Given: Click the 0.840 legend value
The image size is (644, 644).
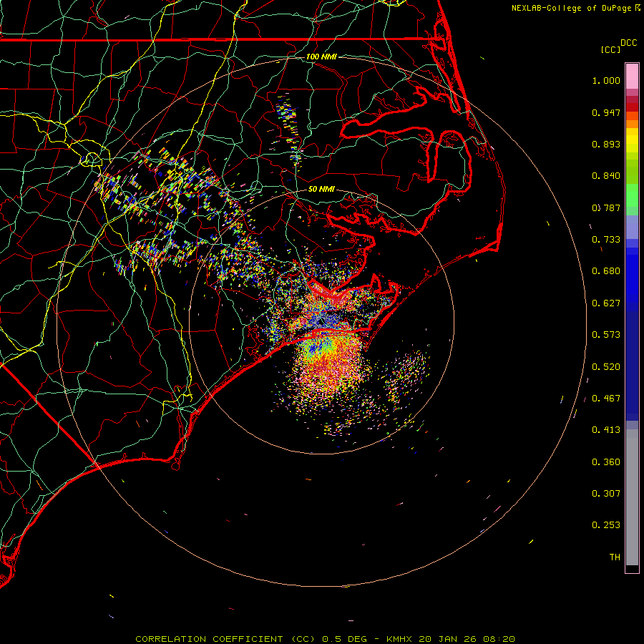Looking at the screenshot, I should tap(606, 176).
